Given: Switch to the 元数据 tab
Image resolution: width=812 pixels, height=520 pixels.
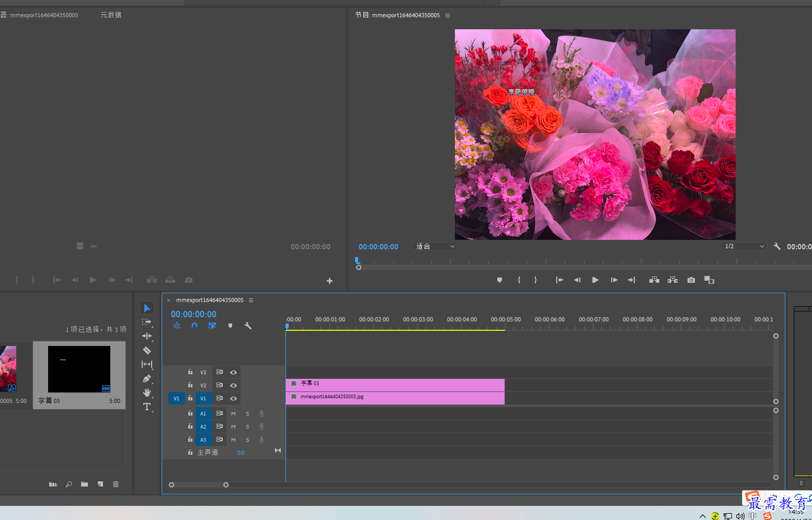Looking at the screenshot, I should click(111, 15).
